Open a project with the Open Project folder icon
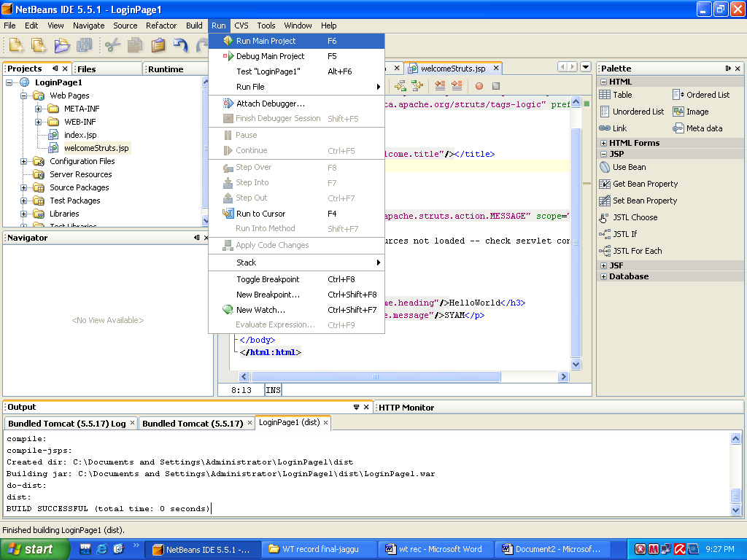 click(62, 45)
